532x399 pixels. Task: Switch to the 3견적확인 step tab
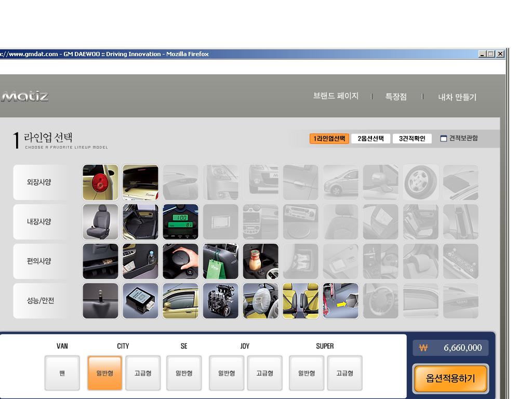[412, 139]
